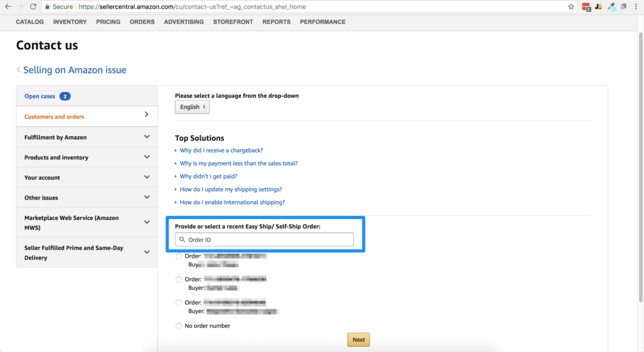Click the page vertical scrollbar
The height and width of the screenshot is (352, 644).
pos(640,166)
